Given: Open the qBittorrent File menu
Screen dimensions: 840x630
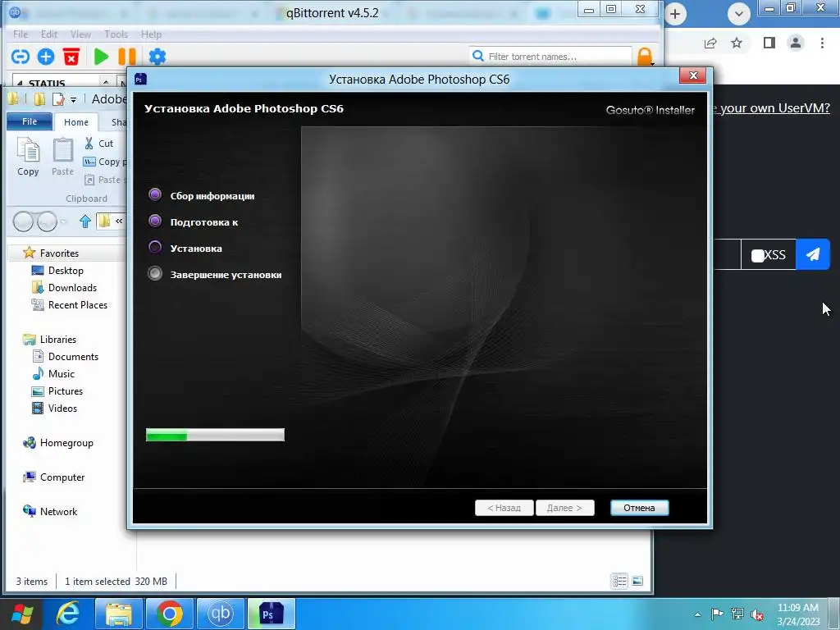Looking at the screenshot, I should 21,34.
